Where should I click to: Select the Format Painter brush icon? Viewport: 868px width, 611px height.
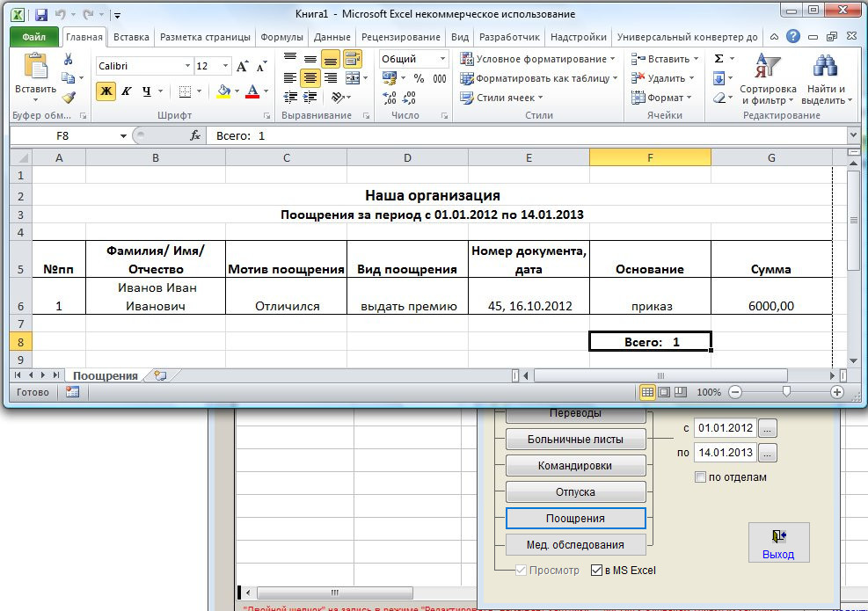pos(68,98)
